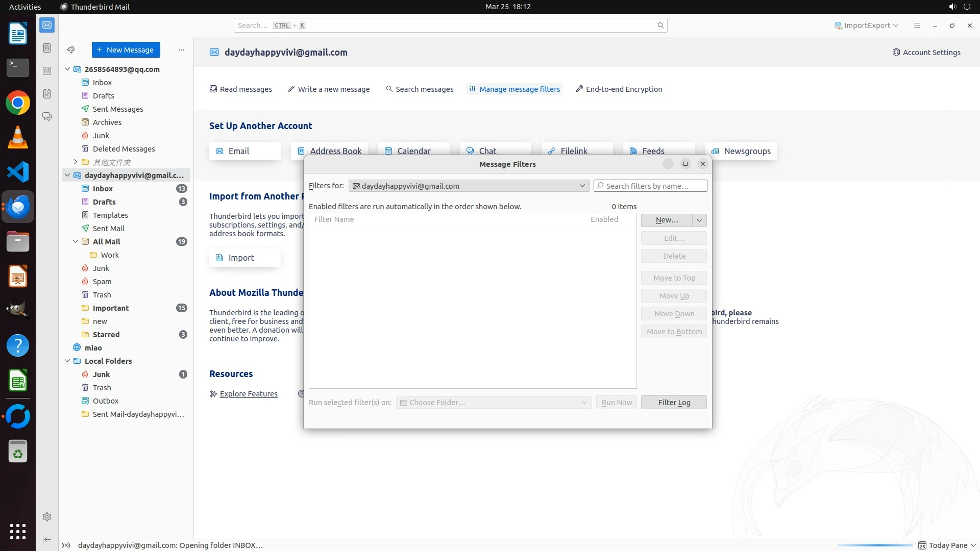Click the folder pane options three-dots icon

(181, 50)
